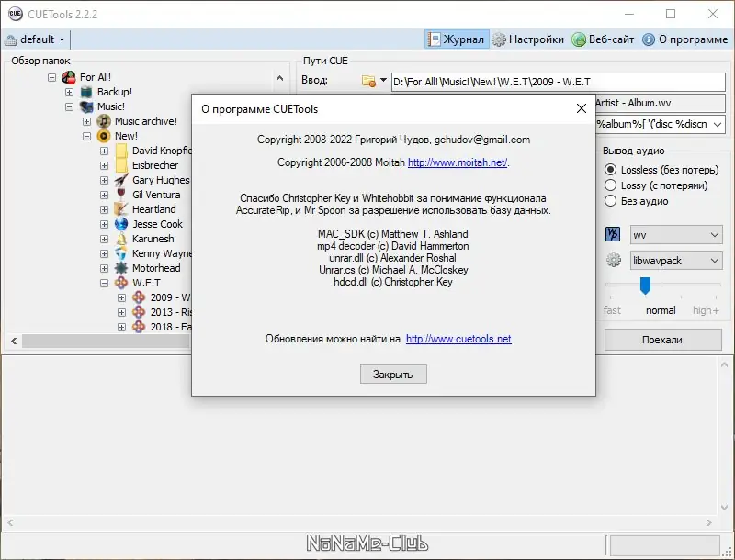Image resolution: width=735 pixels, height=560 pixels.
Task: Open the cuetools.net link
Action: (x=458, y=339)
